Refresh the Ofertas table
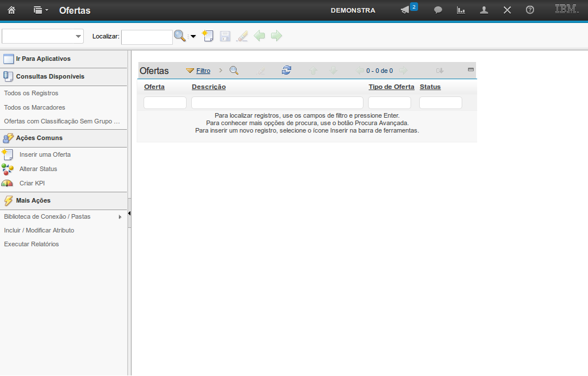 pyautogui.click(x=287, y=71)
